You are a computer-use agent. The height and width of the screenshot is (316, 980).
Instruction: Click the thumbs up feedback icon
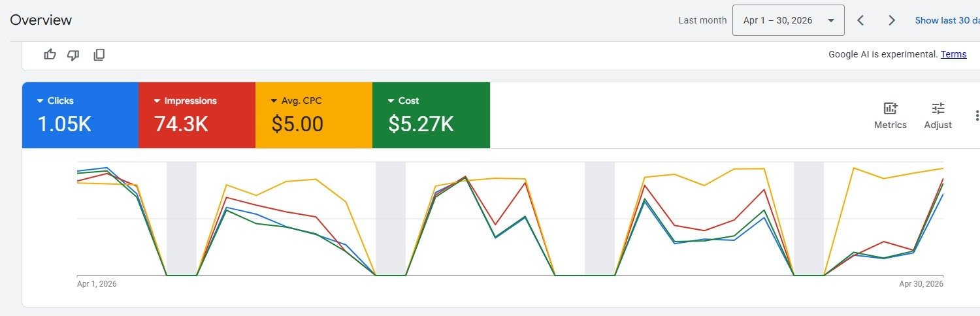coord(50,55)
